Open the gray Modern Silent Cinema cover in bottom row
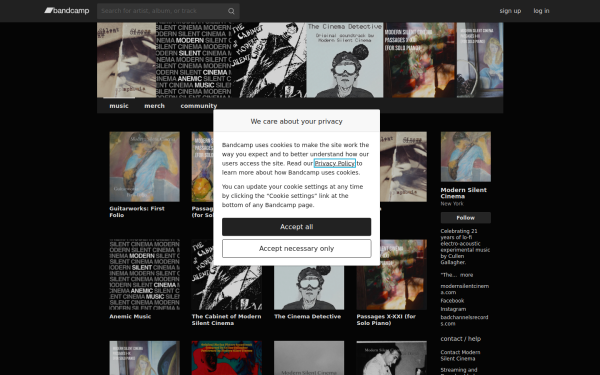Image resolution: width=600 pixels, height=375 pixels. [x=309, y=358]
